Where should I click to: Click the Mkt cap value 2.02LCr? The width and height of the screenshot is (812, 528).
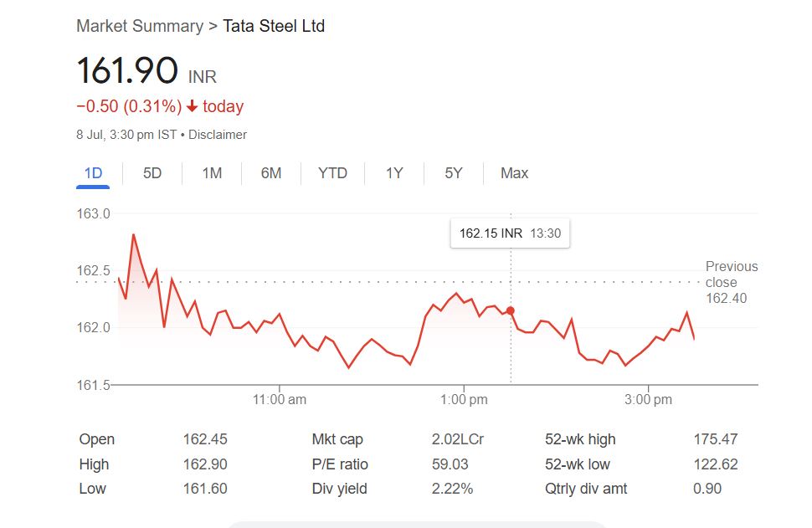pyautogui.click(x=458, y=439)
